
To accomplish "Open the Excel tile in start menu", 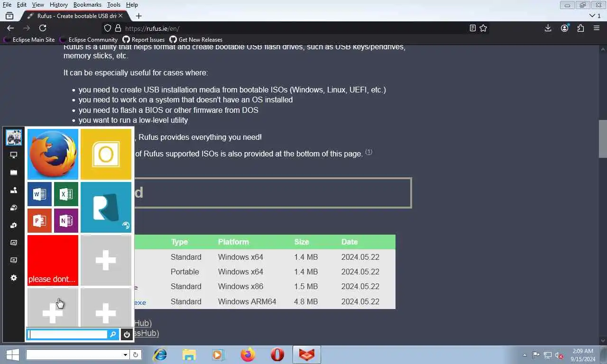I will [x=66, y=194].
